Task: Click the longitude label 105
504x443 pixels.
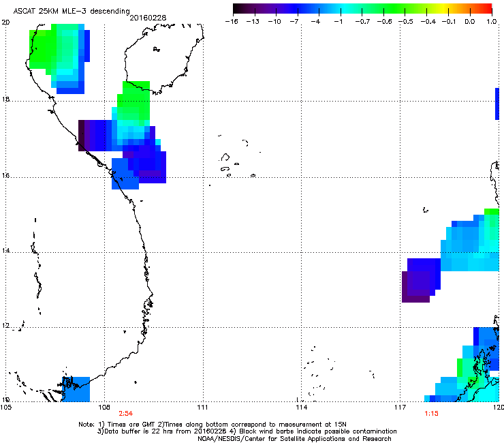Action: point(5,408)
